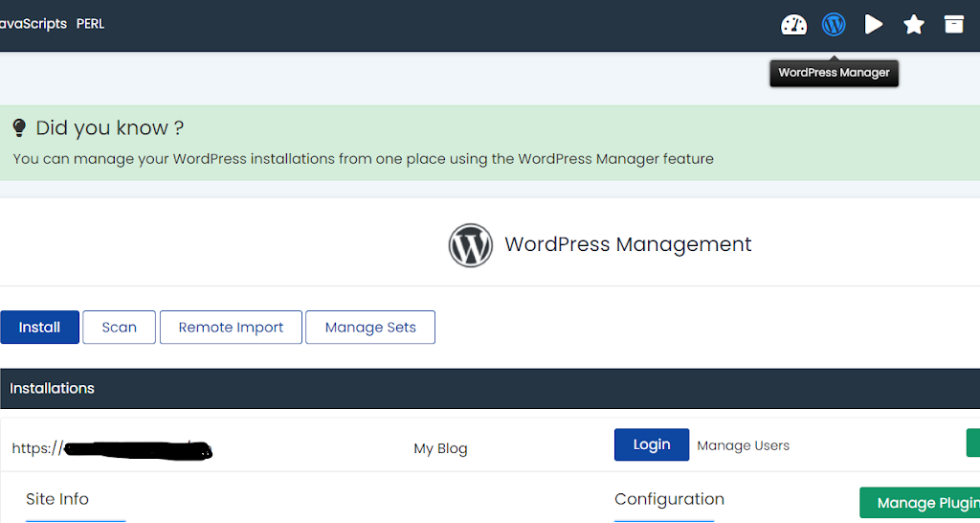Open the Manage Users link
This screenshot has height=523, width=980.
point(743,446)
